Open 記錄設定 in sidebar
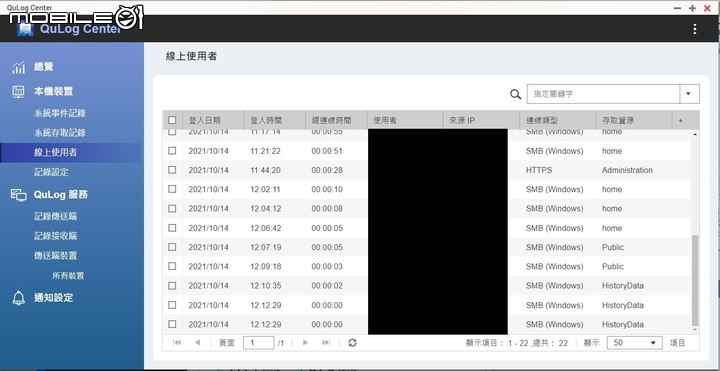The image size is (720, 371). (x=51, y=172)
